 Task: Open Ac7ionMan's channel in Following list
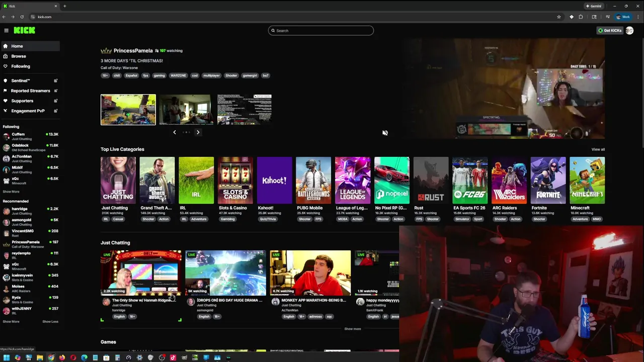coord(30,158)
